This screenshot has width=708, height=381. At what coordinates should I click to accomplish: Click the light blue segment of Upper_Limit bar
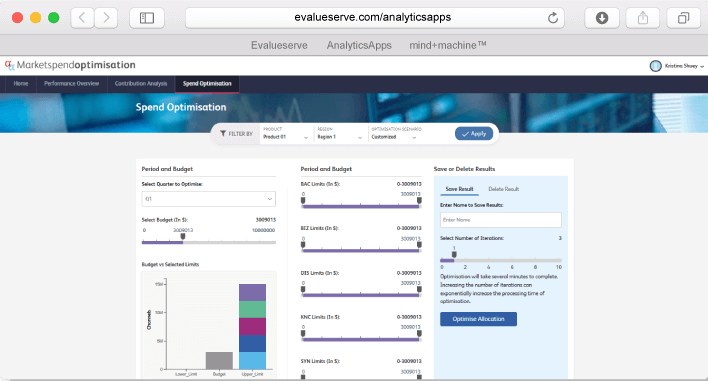click(252, 361)
